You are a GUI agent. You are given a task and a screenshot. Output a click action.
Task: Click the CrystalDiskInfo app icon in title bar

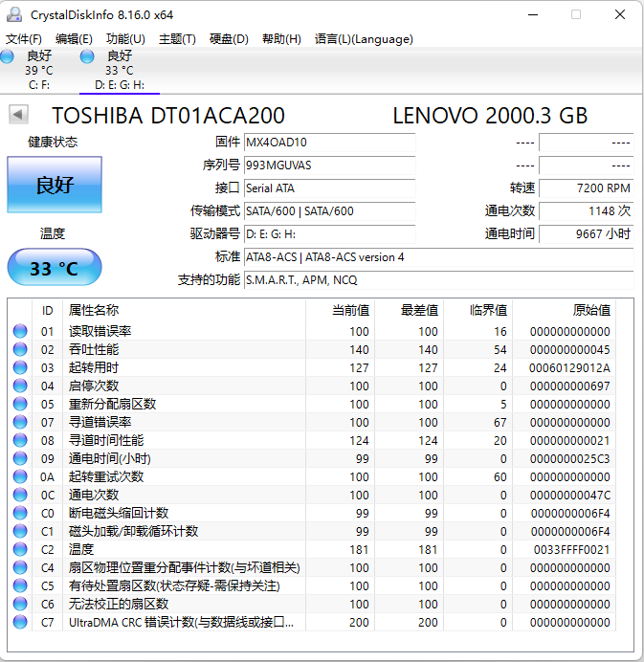pyautogui.click(x=14, y=14)
